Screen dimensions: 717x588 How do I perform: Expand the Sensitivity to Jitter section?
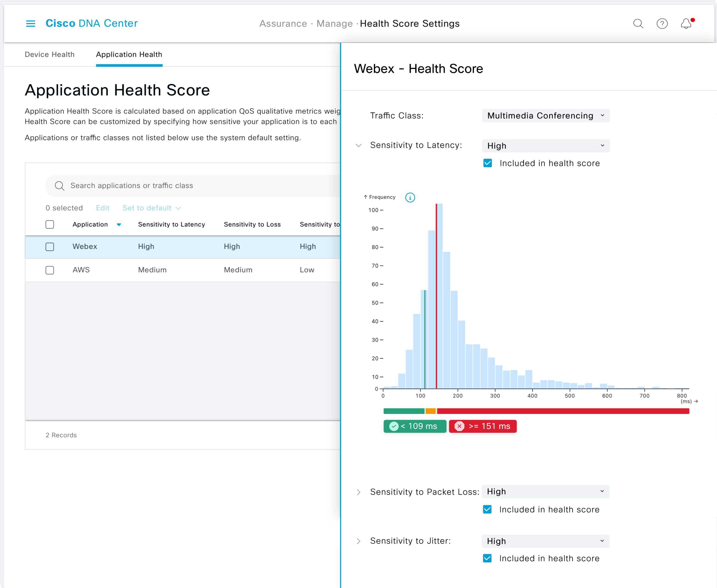(358, 541)
